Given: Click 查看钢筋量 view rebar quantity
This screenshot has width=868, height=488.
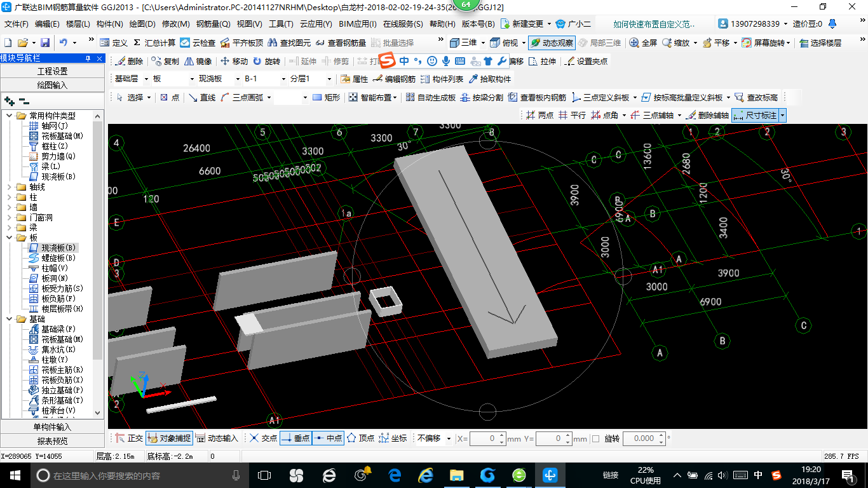Looking at the screenshot, I should 341,43.
